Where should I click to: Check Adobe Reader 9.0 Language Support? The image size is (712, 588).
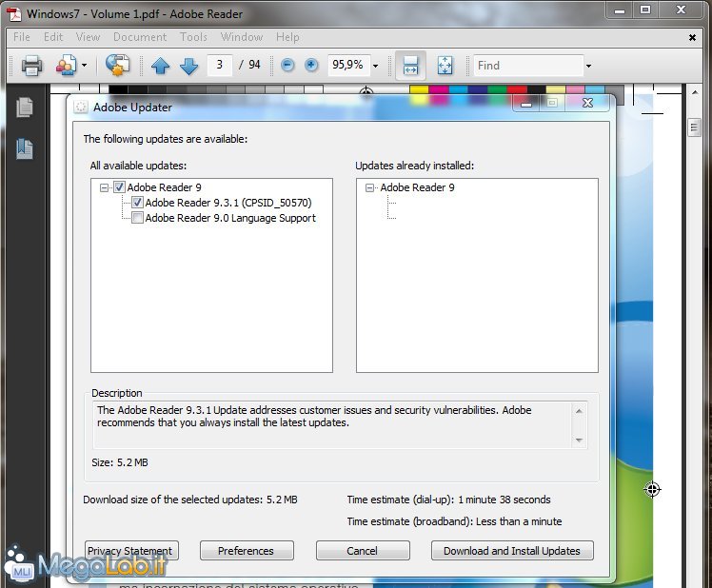click(137, 218)
